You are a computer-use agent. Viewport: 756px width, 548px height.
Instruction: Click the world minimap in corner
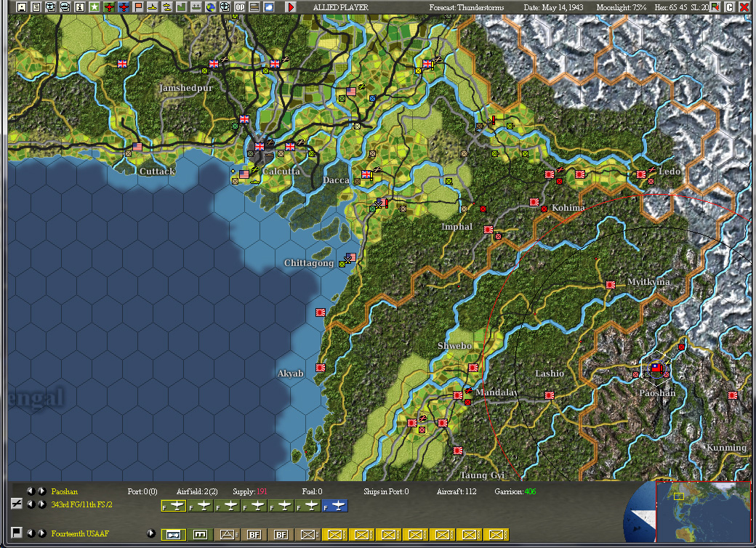pos(703,512)
